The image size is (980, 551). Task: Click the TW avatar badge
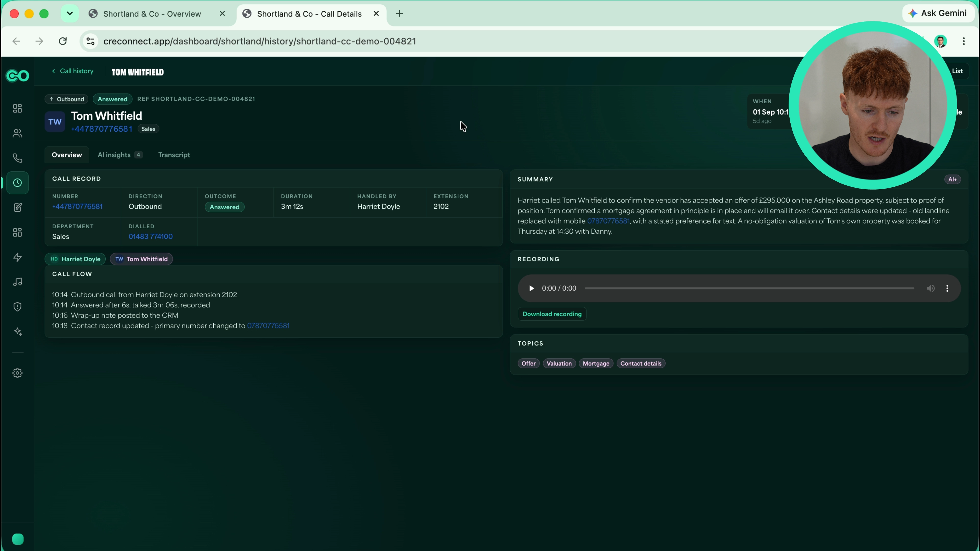pyautogui.click(x=55, y=122)
